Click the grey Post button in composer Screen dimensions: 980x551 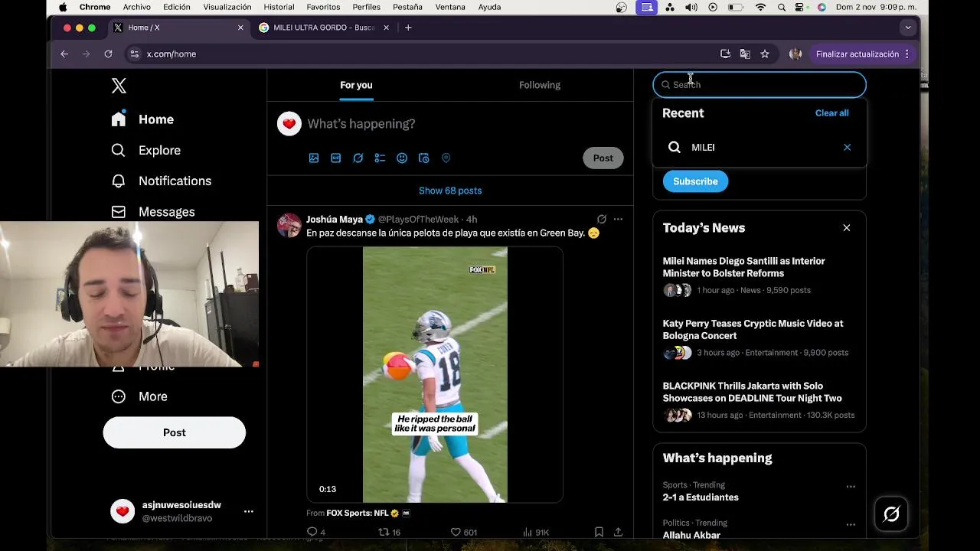[x=603, y=158]
